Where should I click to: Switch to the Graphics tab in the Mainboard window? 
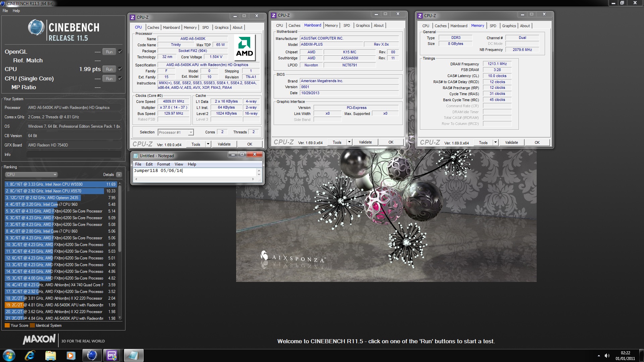pyautogui.click(x=363, y=25)
